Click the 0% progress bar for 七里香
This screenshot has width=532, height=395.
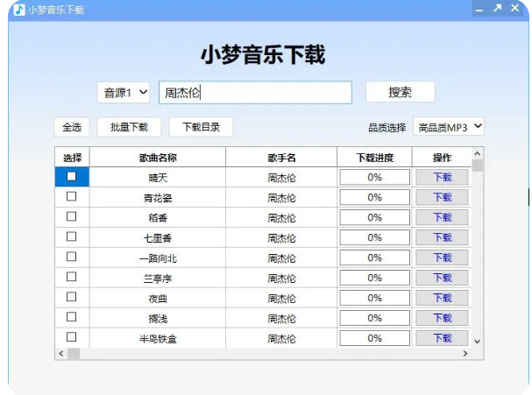pos(374,237)
